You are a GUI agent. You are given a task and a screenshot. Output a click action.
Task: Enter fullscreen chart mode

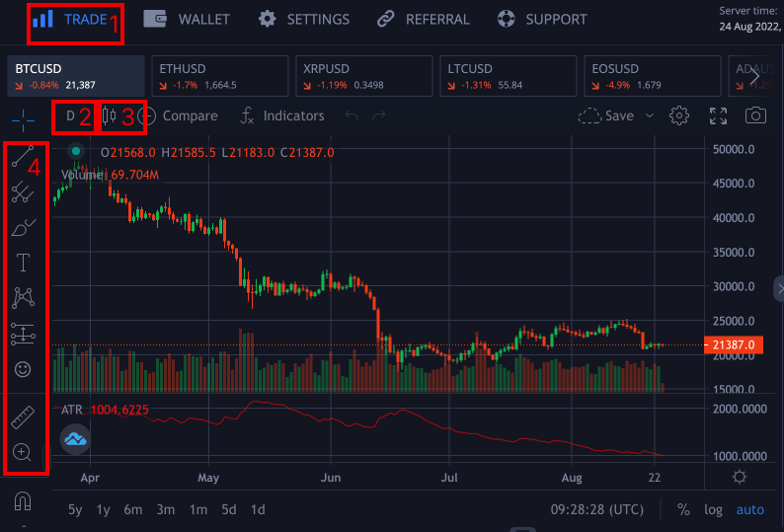coord(719,115)
